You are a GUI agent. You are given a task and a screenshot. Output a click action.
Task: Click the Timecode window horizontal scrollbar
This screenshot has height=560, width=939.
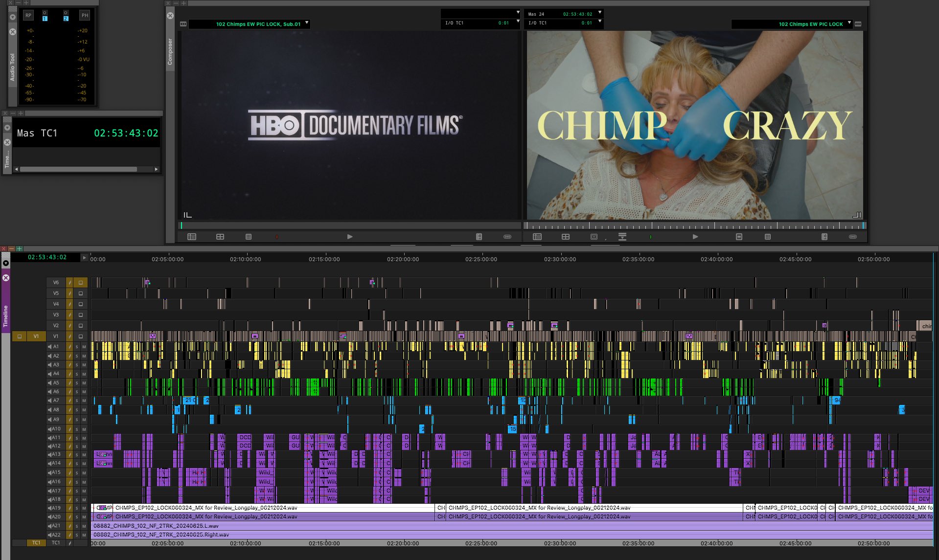click(78, 169)
